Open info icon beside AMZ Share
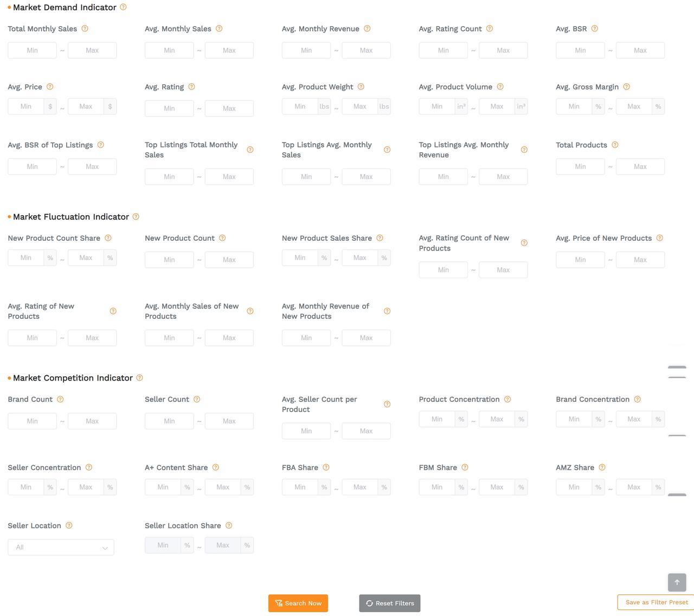The width and height of the screenshot is (694, 616). pyautogui.click(x=602, y=467)
